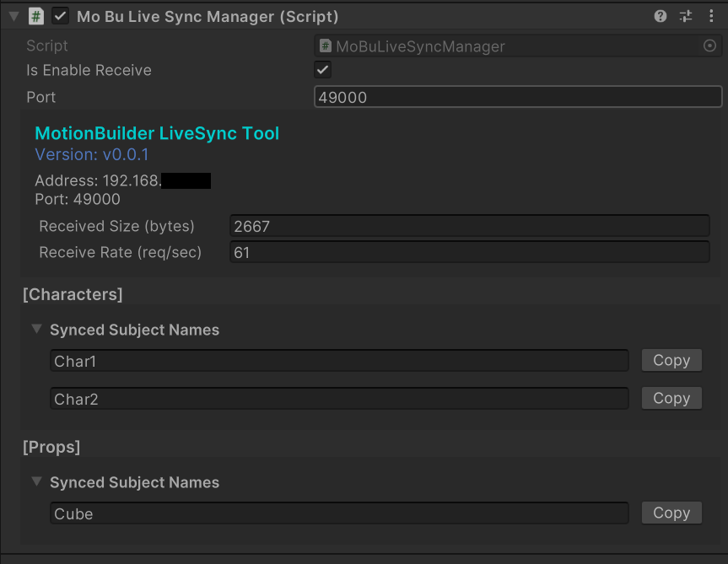Open the component presets icon
This screenshot has width=728, height=564.
(x=686, y=15)
